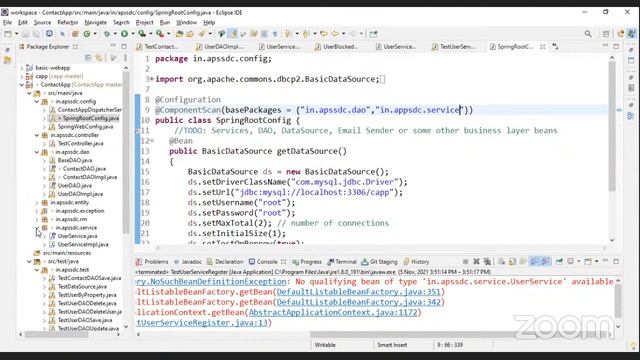Switch to the Git Staging tab
Viewport: 640px width, 360px height.
point(379,262)
